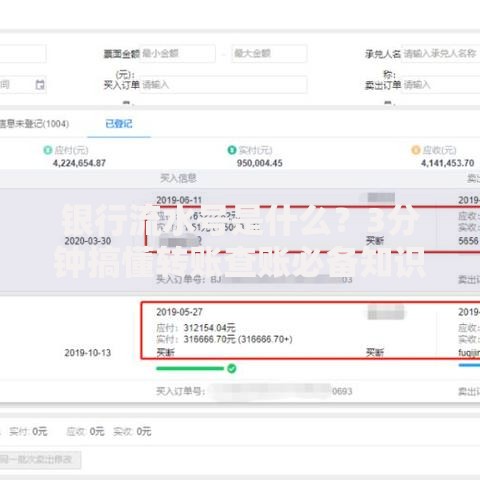This screenshot has height=480, width=480.
Task: Click the acceptor name input field
Action: [440, 53]
